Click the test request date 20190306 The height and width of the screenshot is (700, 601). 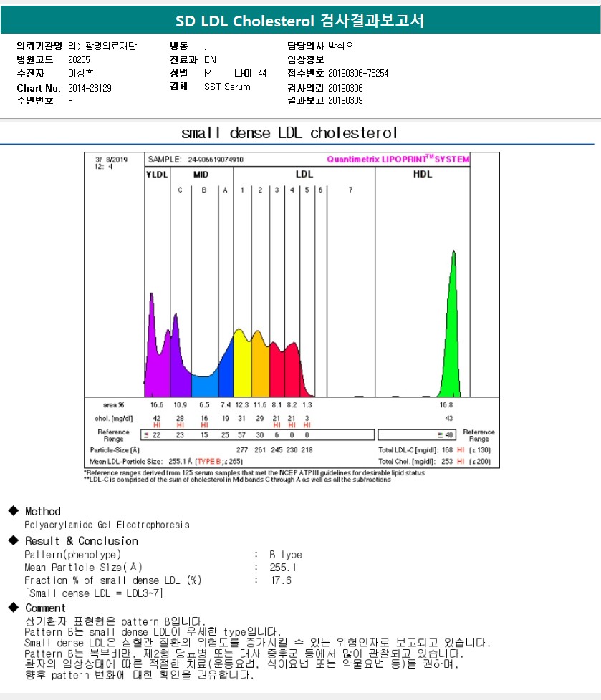[x=345, y=88]
